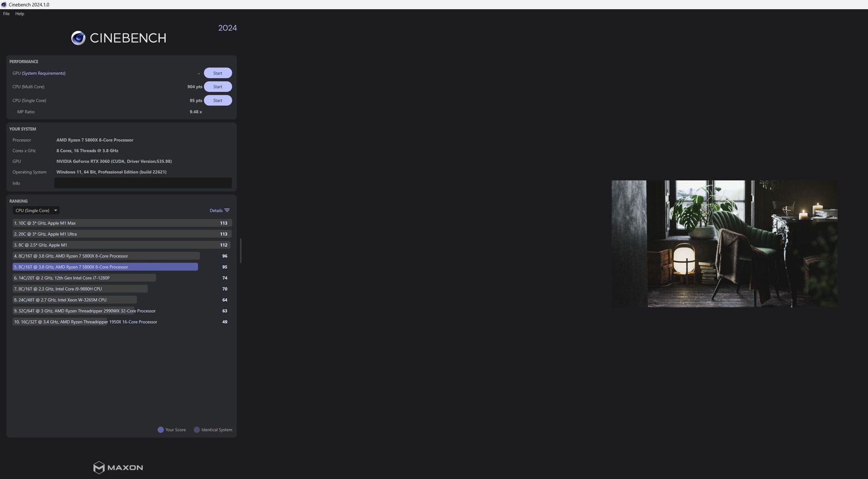The height and width of the screenshot is (479, 868).
Task: Click the Maxon logo
Action: [x=118, y=467]
